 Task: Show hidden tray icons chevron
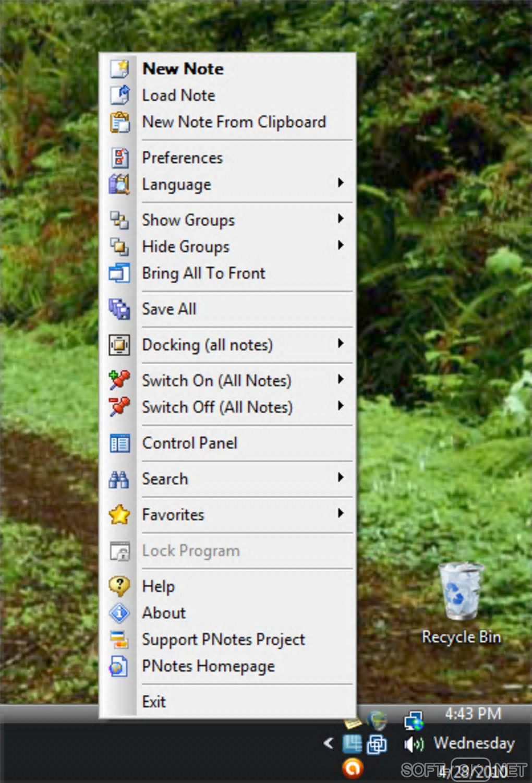pyautogui.click(x=329, y=743)
